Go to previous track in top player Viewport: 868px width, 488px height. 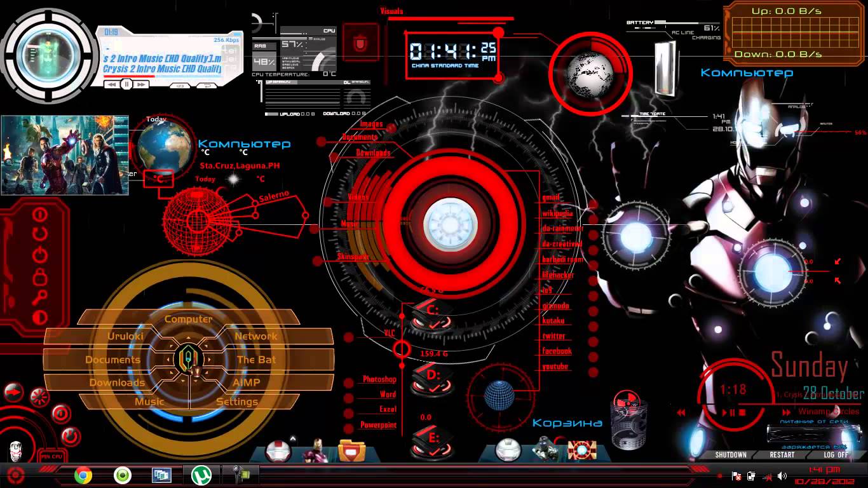[111, 84]
